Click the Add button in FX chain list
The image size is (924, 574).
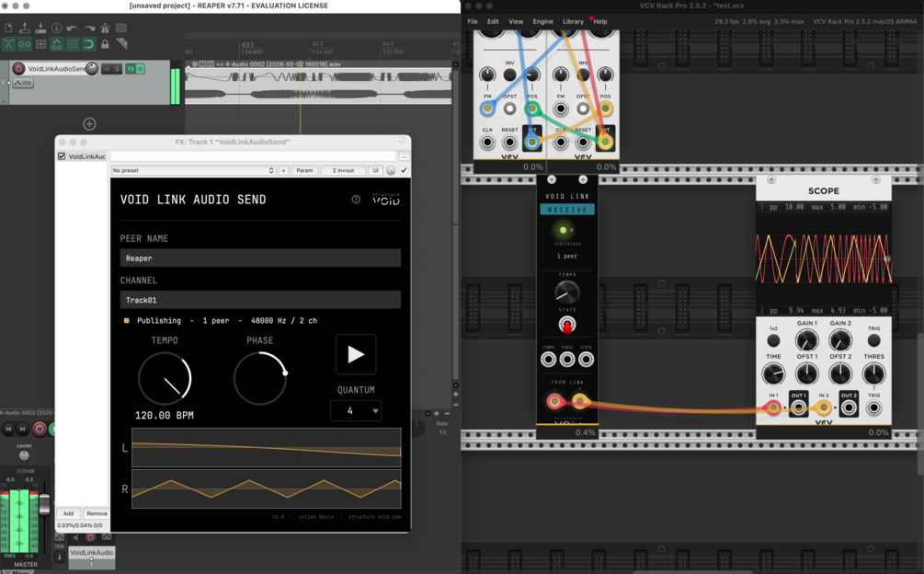click(x=68, y=513)
